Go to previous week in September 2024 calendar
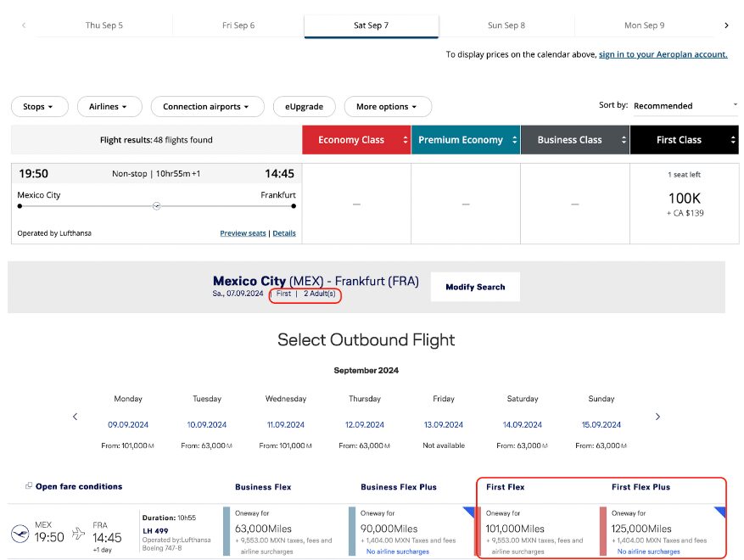The height and width of the screenshot is (560, 744). (x=76, y=417)
